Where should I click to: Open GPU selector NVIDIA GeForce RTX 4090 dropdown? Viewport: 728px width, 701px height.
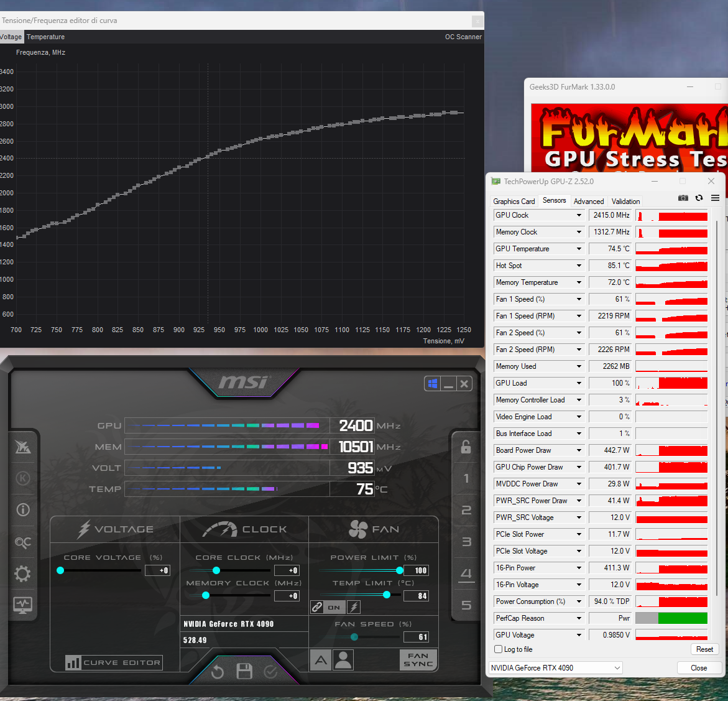[555, 667]
